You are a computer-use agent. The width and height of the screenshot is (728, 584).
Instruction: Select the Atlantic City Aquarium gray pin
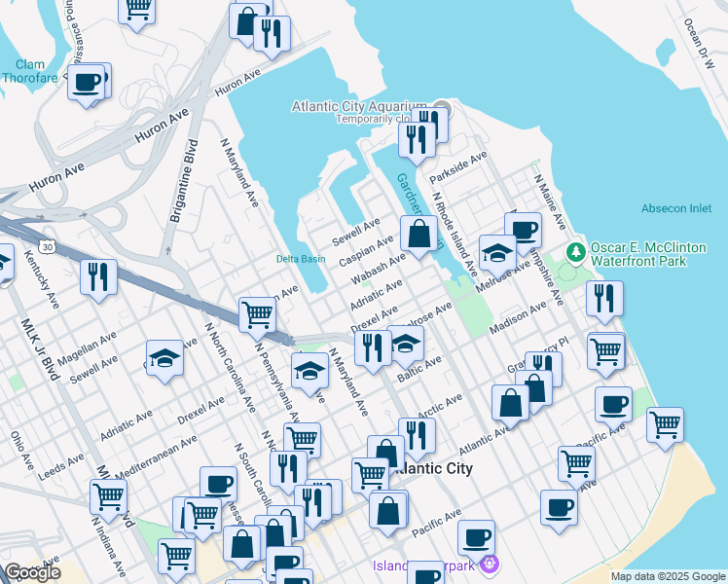tap(443, 109)
